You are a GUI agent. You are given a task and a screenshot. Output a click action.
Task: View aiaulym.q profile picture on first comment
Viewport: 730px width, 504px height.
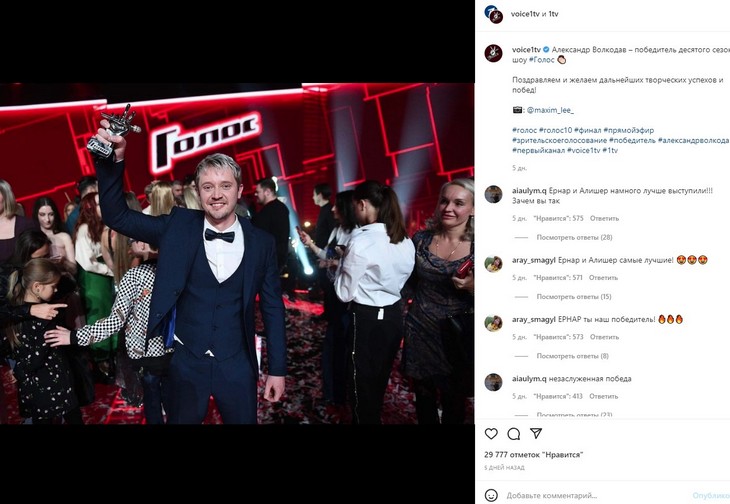493,194
